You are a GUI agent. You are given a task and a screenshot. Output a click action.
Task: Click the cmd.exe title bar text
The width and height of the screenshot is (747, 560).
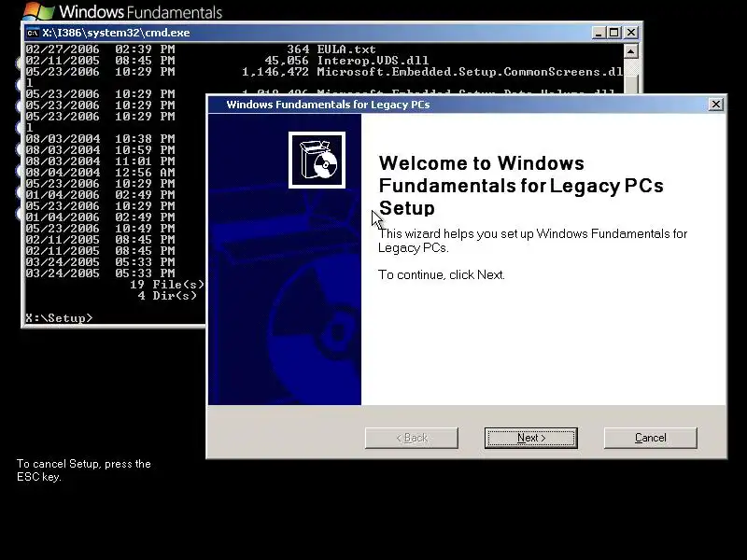click(116, 33)
